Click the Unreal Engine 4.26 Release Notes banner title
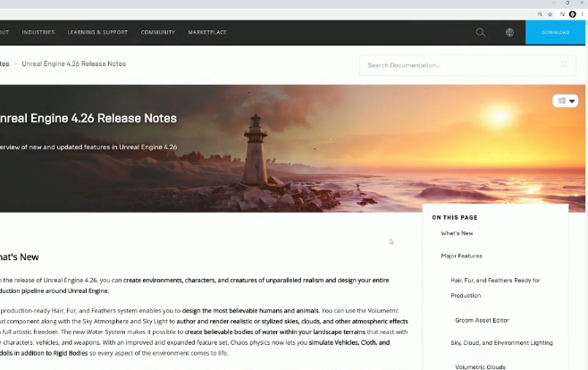 [x=88, y=119]
